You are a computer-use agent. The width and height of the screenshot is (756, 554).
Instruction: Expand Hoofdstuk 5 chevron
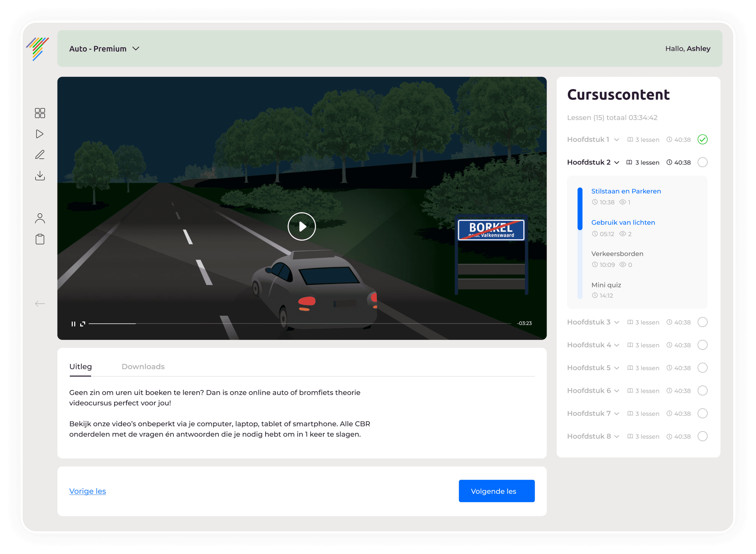617,368
